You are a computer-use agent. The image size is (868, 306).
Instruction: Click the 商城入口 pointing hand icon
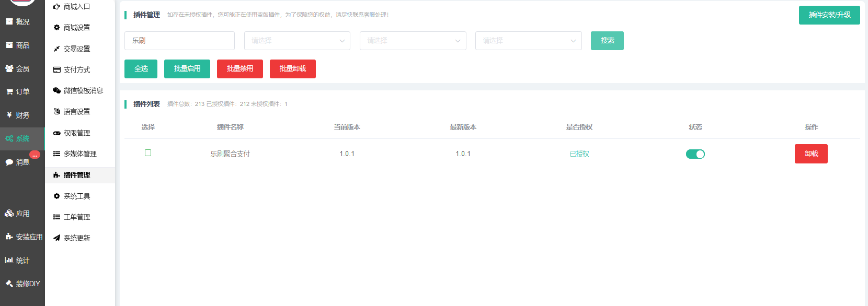56,7
